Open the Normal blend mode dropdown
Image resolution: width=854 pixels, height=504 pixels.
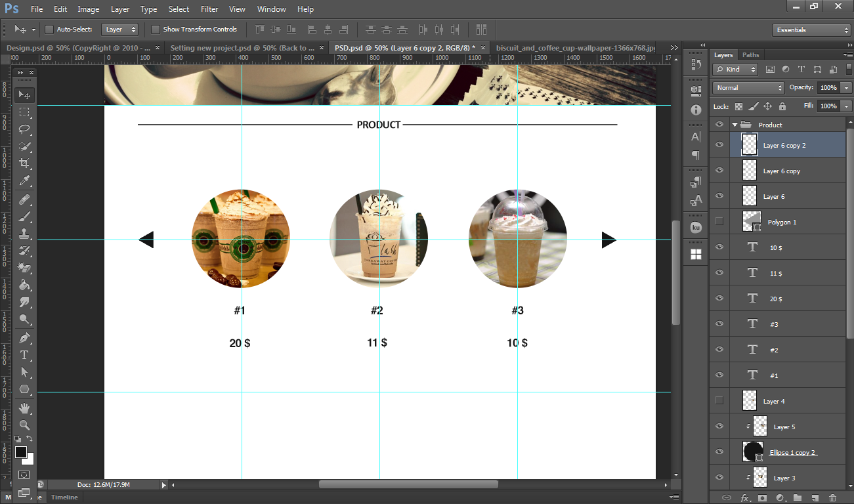point(748,88)
